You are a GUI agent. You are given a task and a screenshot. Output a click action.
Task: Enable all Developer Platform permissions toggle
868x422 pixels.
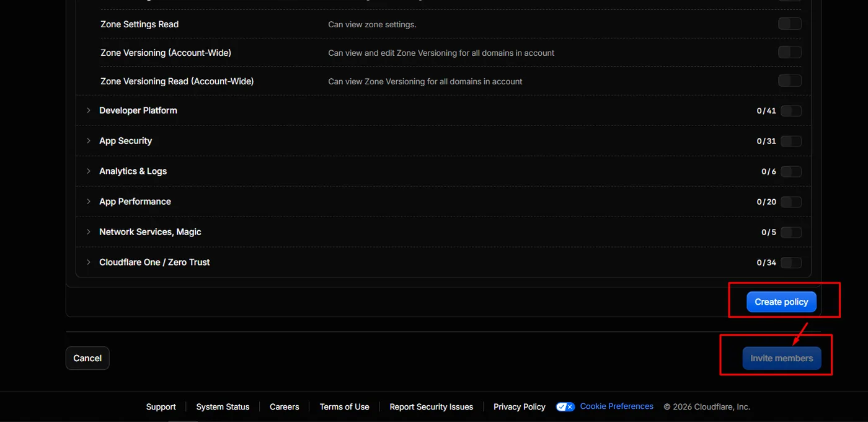tap(791, 111)
